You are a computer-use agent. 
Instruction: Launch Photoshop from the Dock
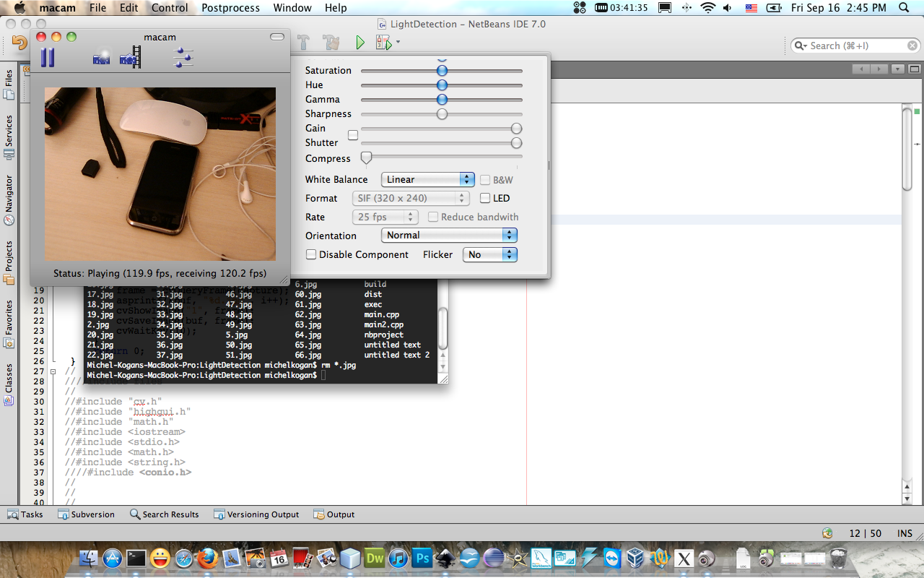(422, 557)
